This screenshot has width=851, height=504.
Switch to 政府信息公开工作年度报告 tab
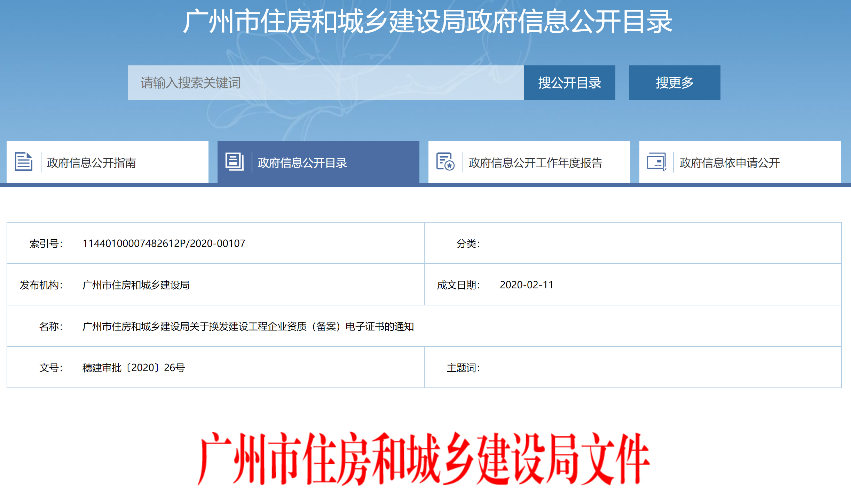(535, 163)
